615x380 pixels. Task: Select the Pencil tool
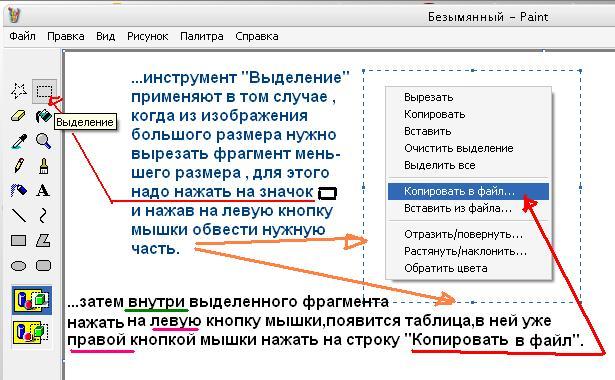[x=18, y=166]
